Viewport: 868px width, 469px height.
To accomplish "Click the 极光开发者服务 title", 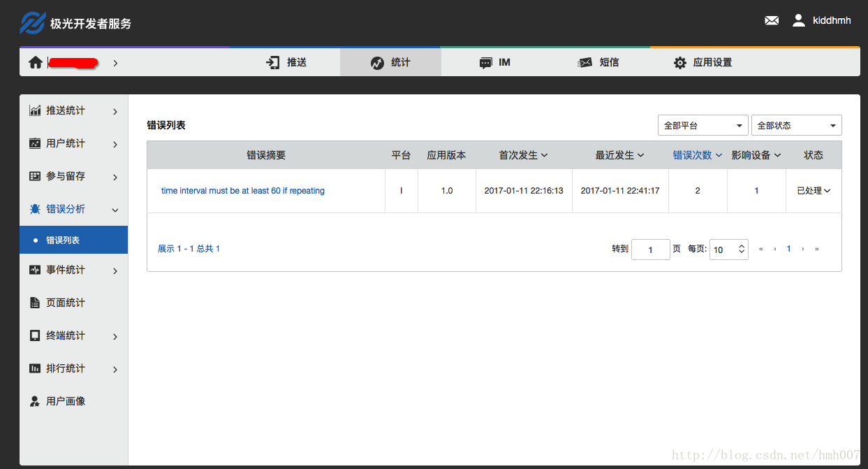I will click(90, 24).
